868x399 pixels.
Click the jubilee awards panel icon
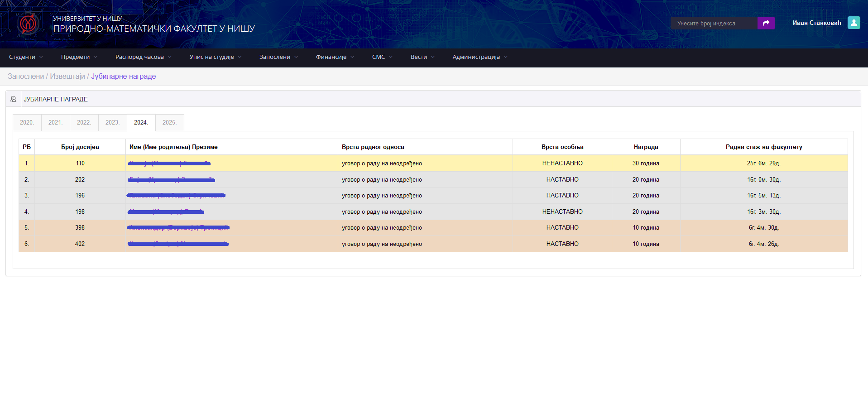[14, 99]
